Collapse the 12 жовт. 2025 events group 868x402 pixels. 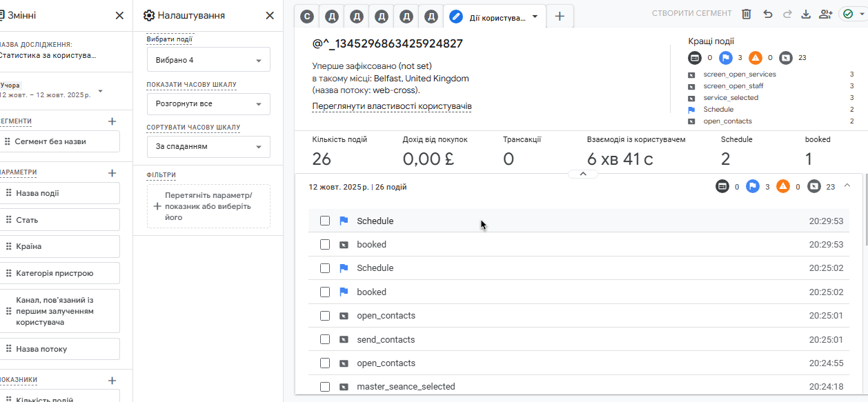click(x=847, y=185)
